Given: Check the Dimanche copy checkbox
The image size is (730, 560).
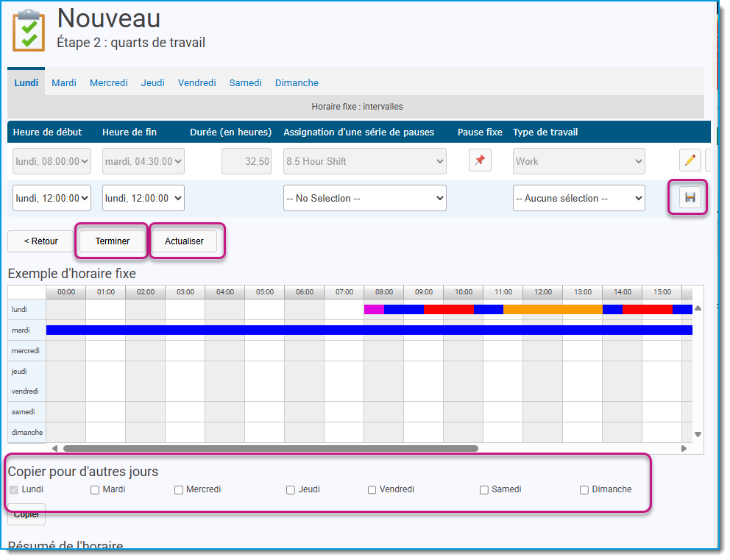Looking at the screenshot, I should coord(584,489).
